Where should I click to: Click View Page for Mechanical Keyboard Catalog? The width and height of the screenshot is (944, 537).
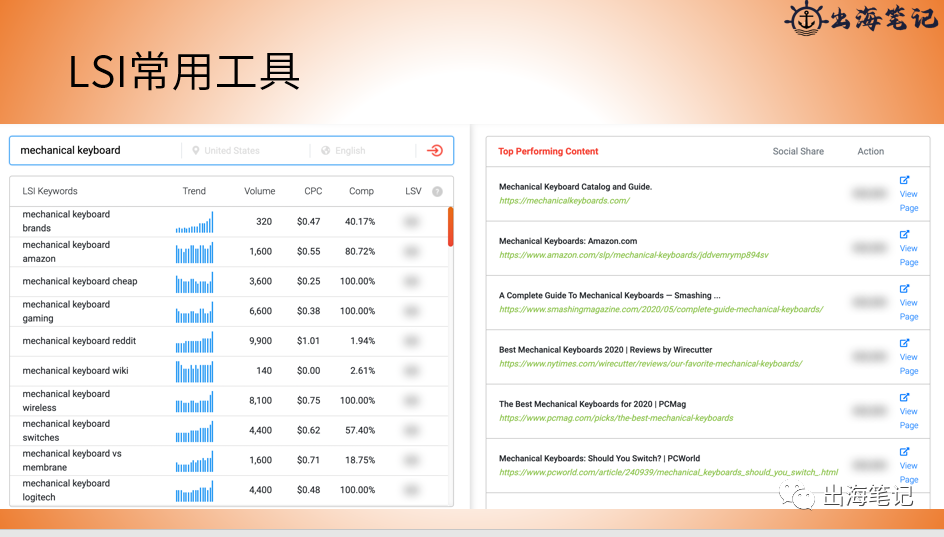click(908, 201)
